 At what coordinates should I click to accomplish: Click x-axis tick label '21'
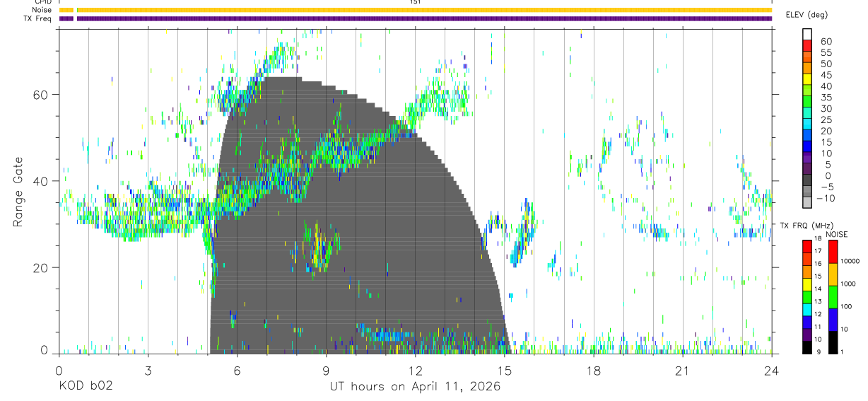click(x=682, y=370)
